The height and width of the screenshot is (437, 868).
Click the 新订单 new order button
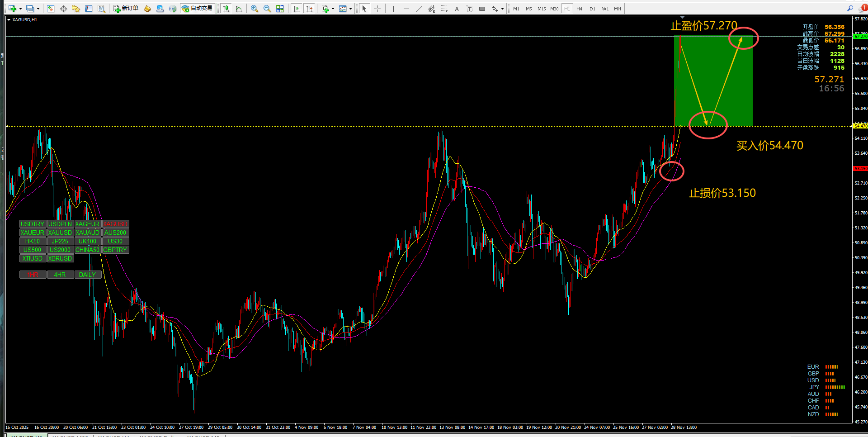[x=126, y=9]
